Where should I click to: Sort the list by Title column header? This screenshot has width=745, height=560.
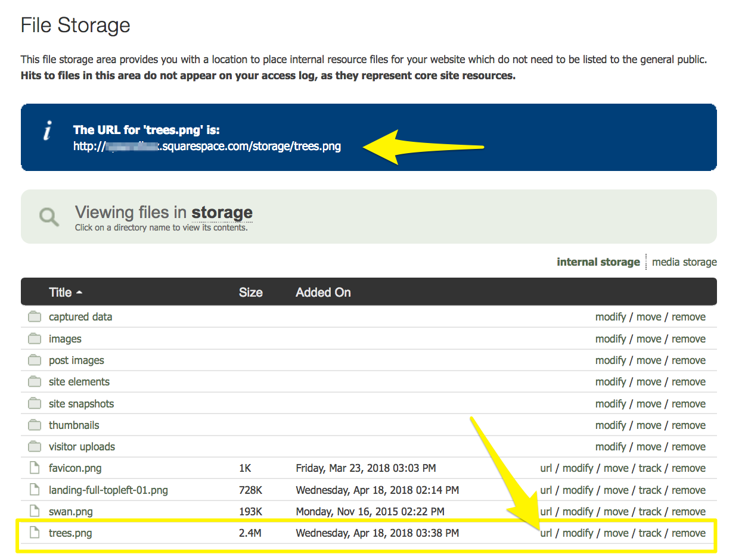pyautogui.click(x=60, y=293)
